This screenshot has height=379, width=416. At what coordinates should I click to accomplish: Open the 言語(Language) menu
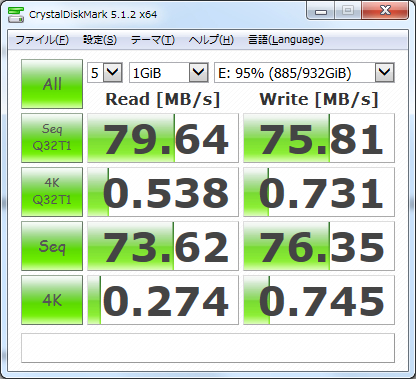(286, 40)
